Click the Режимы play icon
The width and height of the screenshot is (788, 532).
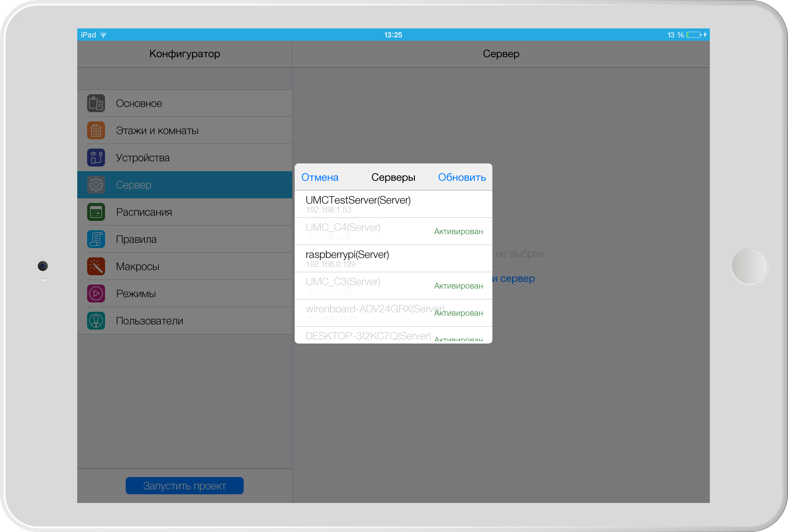tap(96, 293)
